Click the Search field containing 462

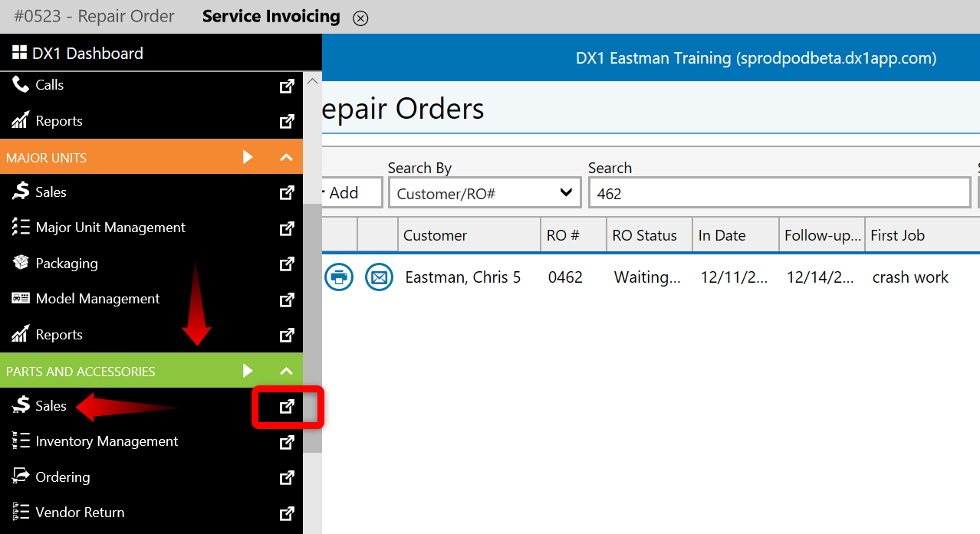click(x=779, y=193)
